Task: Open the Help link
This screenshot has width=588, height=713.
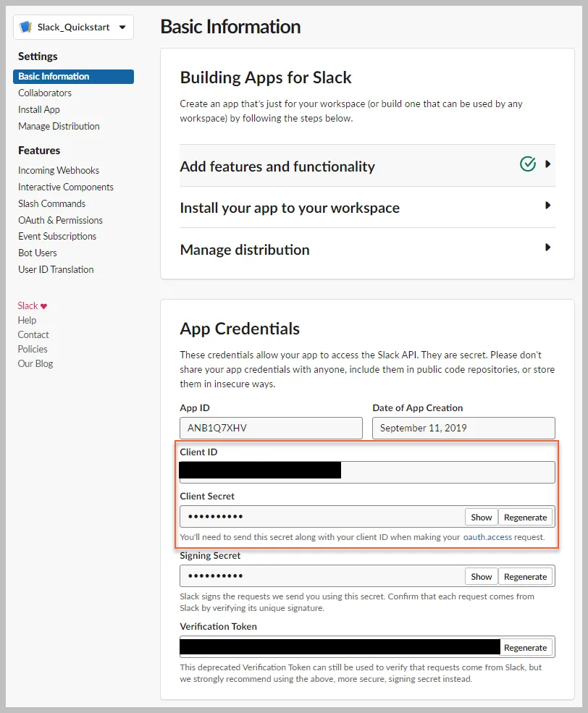Action: coord(27,320)
